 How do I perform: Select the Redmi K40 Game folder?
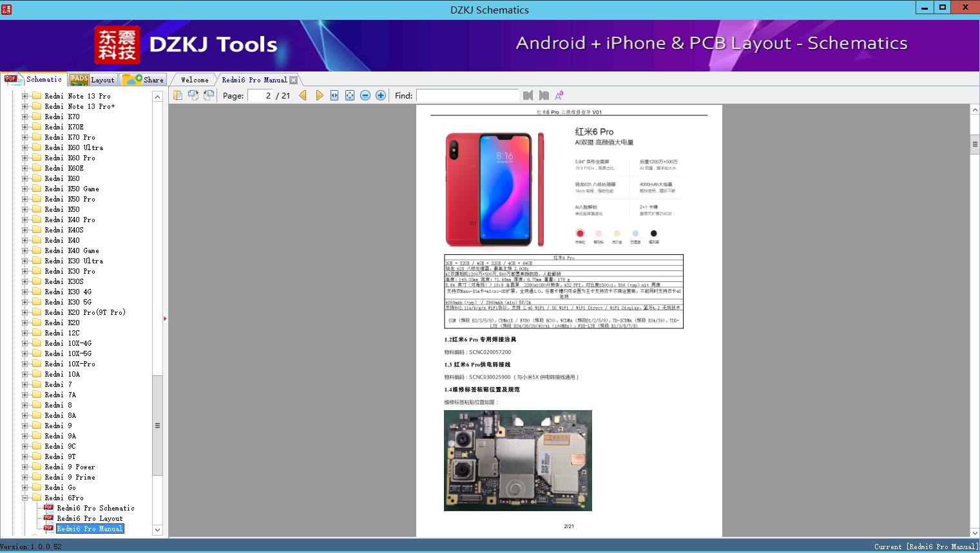[72, 250]
